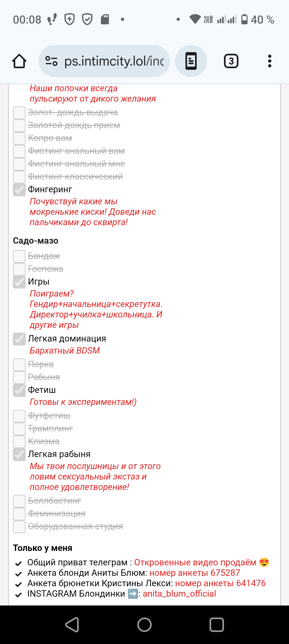Open Chrome three-dot overflow menu

pyautogui.click(x=270, y=61)
